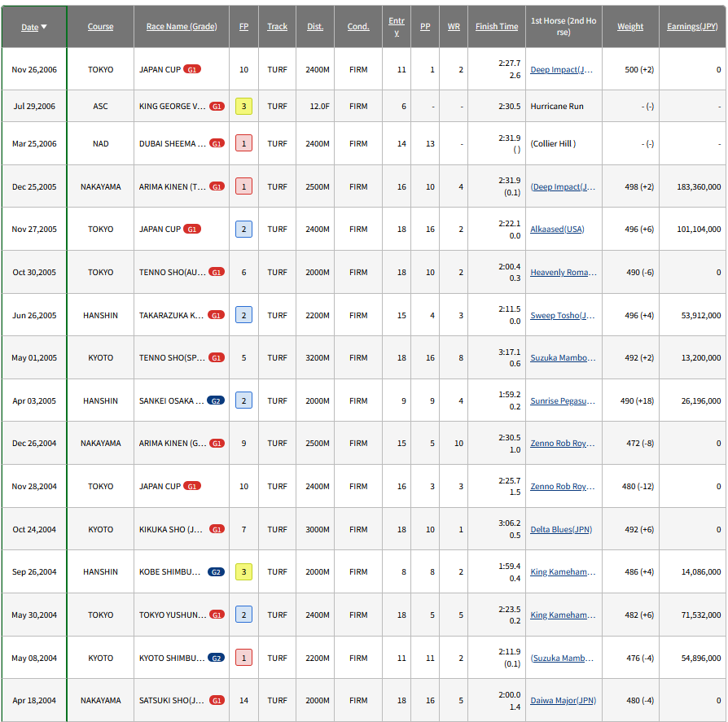The width and height of the screenshot is (728, 722).
Task: Click red 1st-place badge in Kyoto Shimbun row
Action: pos(243,658)
